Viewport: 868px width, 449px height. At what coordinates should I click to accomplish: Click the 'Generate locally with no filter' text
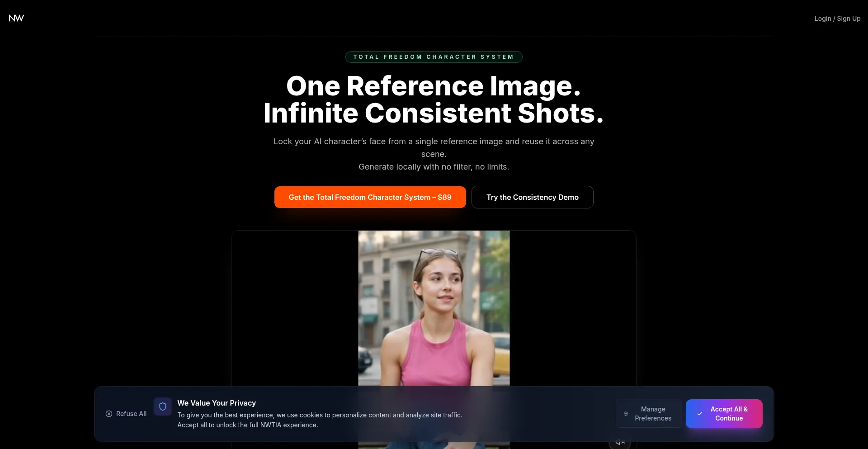[434, 167]
